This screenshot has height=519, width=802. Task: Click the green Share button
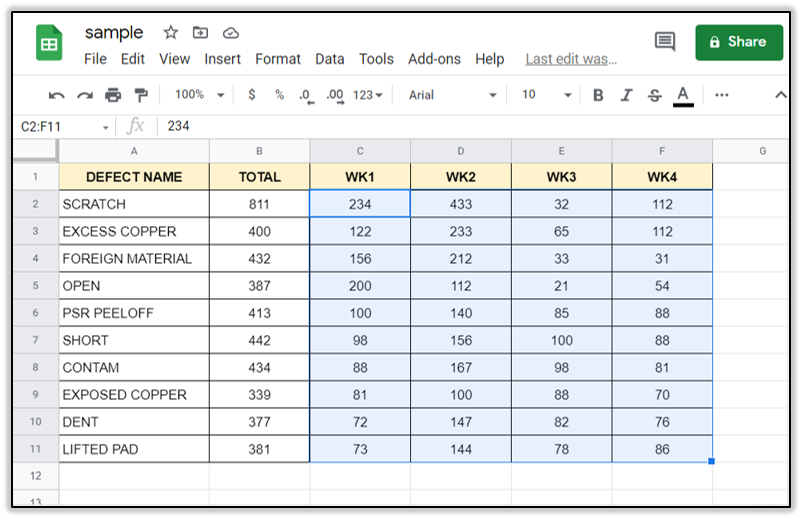pos(739,42)
